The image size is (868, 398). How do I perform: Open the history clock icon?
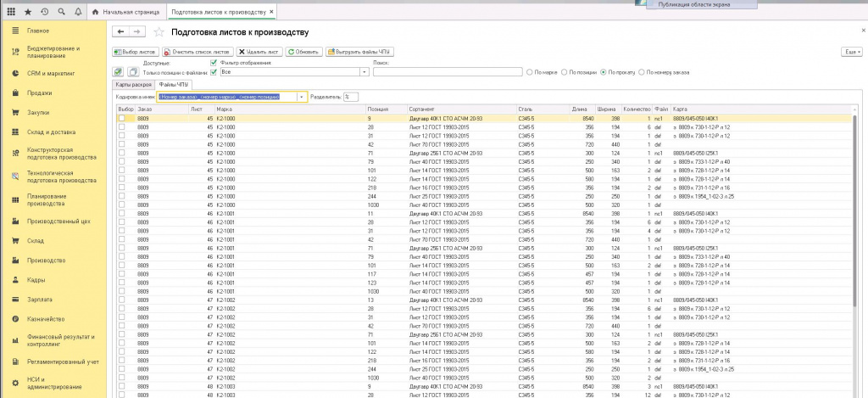[x=44, y=12]
